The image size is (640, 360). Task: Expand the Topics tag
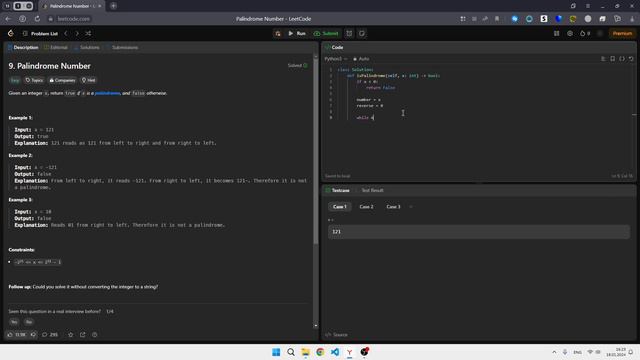(34, 80)
